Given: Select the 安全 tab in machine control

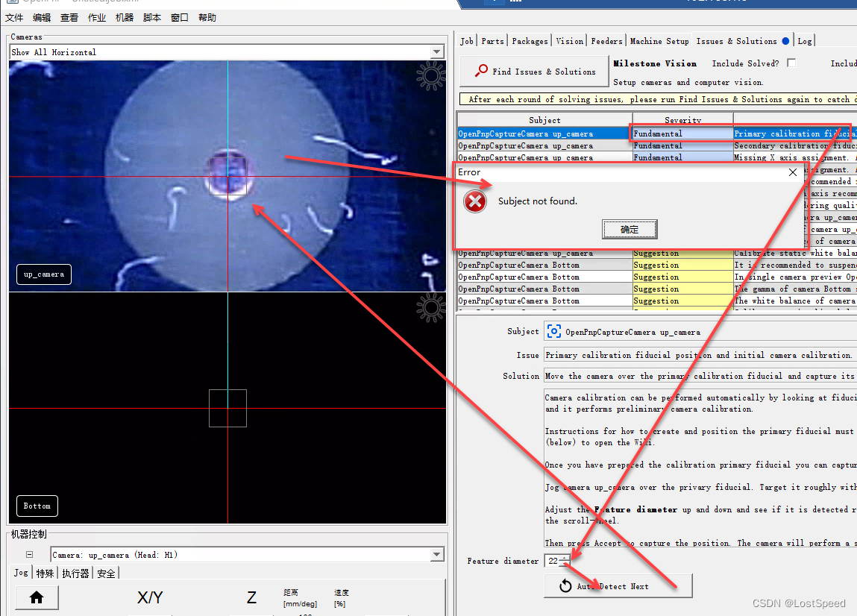Looking at the screenshot, I should tap(106, 573).
